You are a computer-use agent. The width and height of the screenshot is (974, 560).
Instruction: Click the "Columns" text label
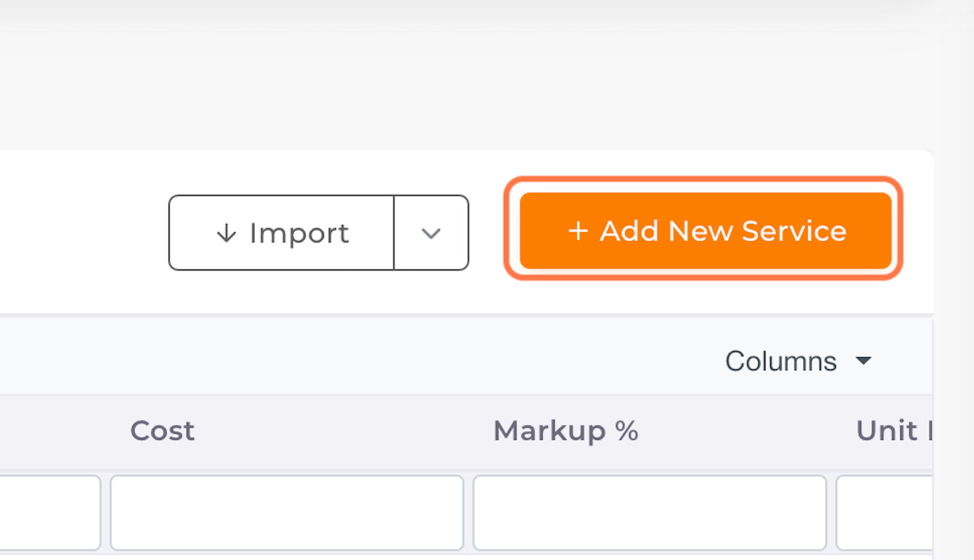(x=780, y=360)
